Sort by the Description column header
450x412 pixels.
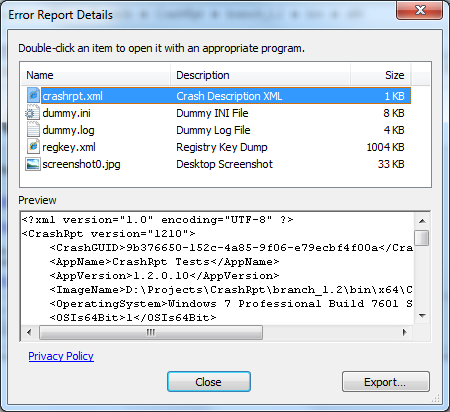[x=260, y=75]
